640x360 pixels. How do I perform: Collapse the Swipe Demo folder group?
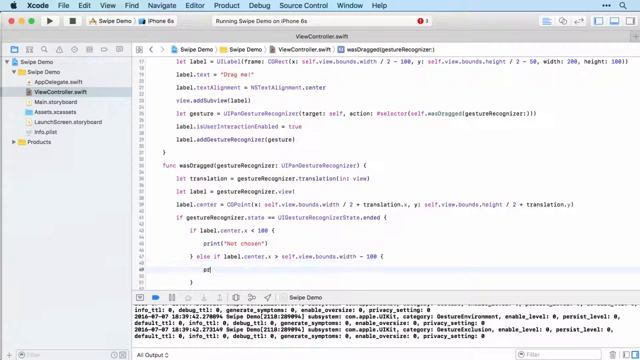(x=14, y=72)
